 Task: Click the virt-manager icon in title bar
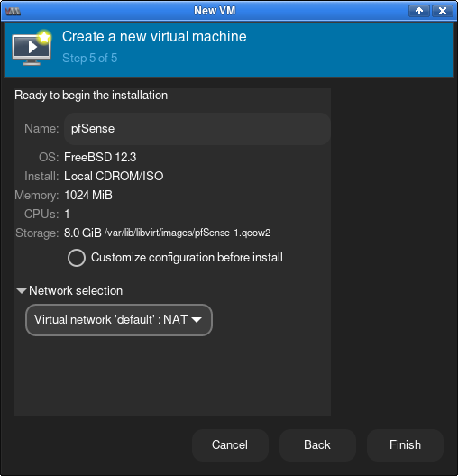[x=13, y=11]
